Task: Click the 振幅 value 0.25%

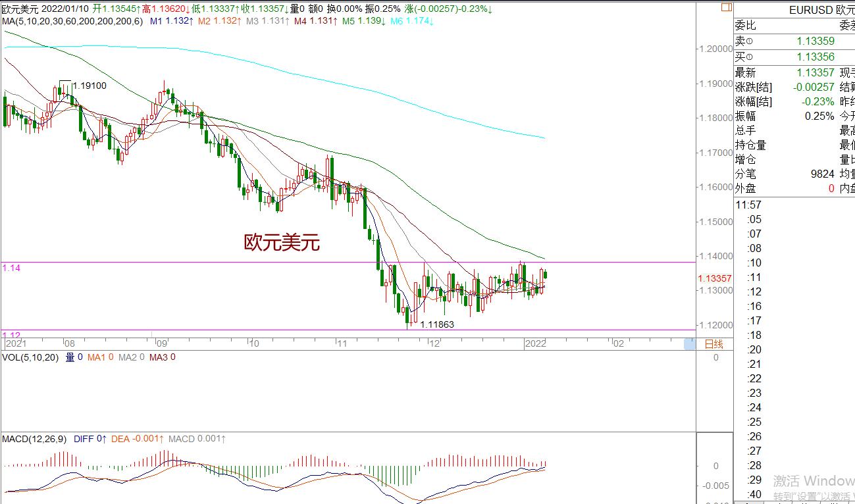Action: (820, 116)
